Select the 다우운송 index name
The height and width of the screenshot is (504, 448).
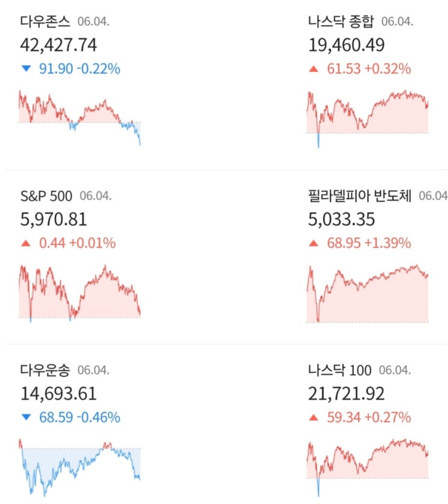point(45,370)
